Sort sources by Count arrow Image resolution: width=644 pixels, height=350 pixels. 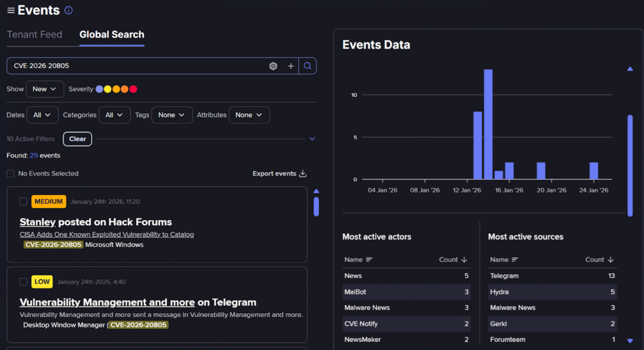[x=611, y=259]
